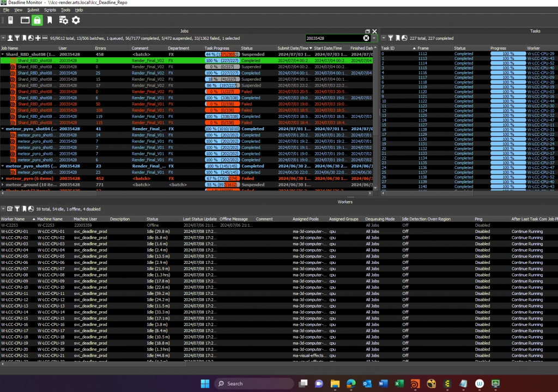
Task: Open the Help menu
Action: click(78, 10)
